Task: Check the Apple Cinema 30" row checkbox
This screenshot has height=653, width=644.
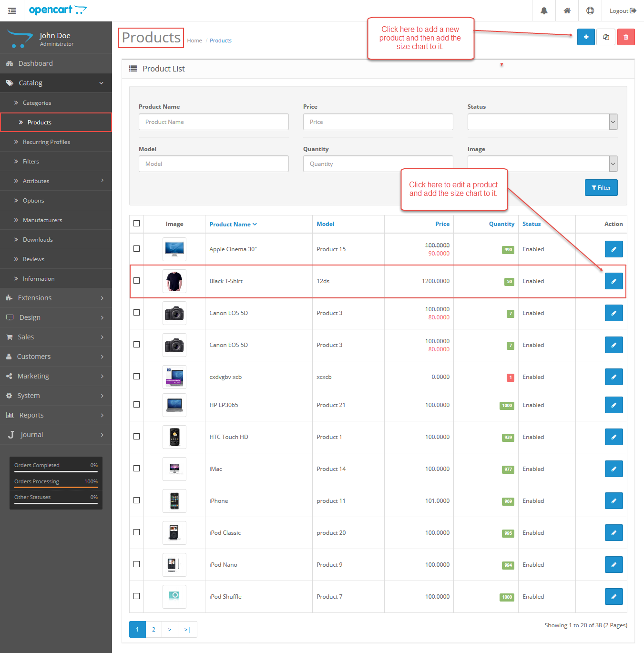Action: tap(137, 249)
